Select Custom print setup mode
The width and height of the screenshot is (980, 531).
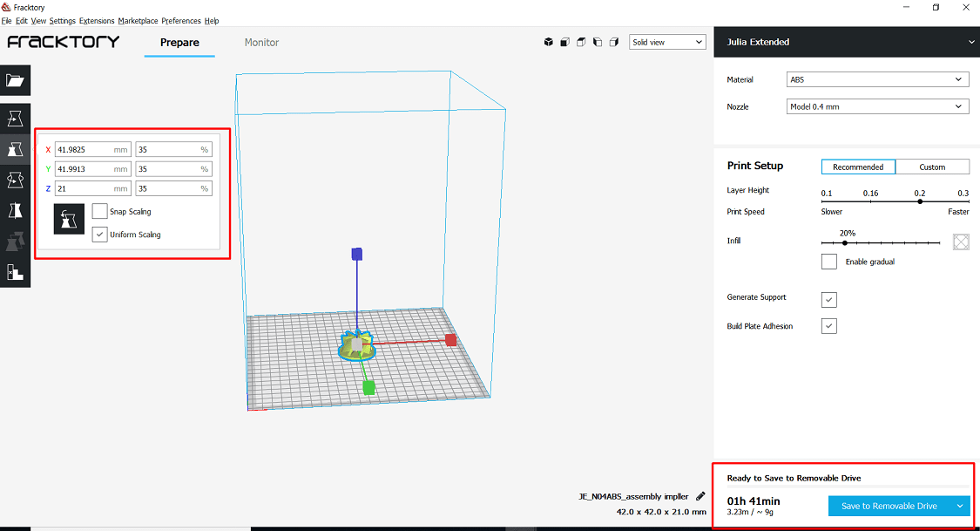tap(932, 167)
